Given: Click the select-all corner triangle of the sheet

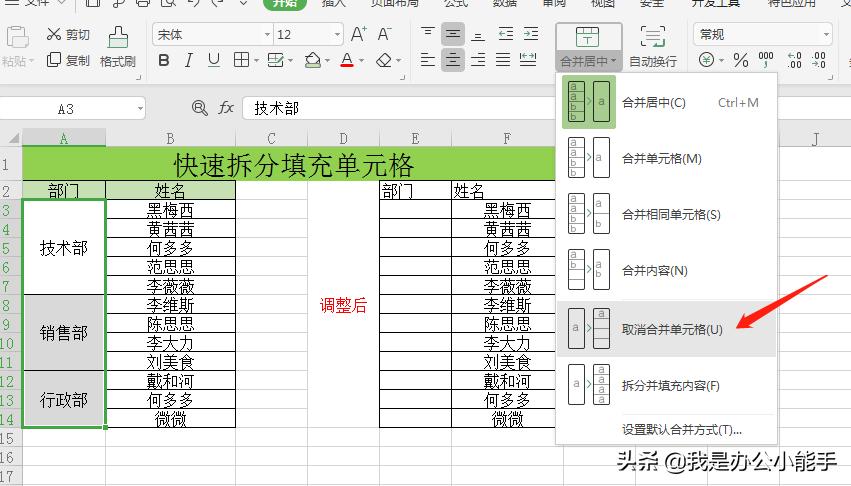Looking at the screenshot, I should click(x=12, y=137).
